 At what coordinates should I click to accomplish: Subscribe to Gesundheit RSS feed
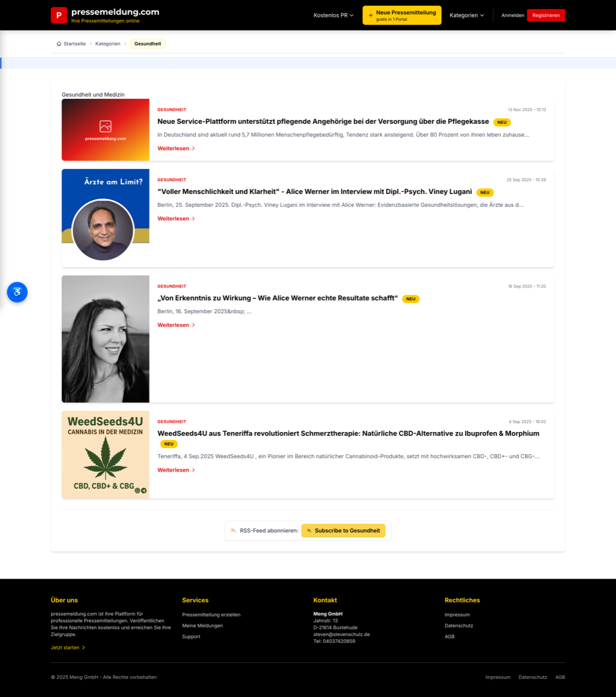343,530
